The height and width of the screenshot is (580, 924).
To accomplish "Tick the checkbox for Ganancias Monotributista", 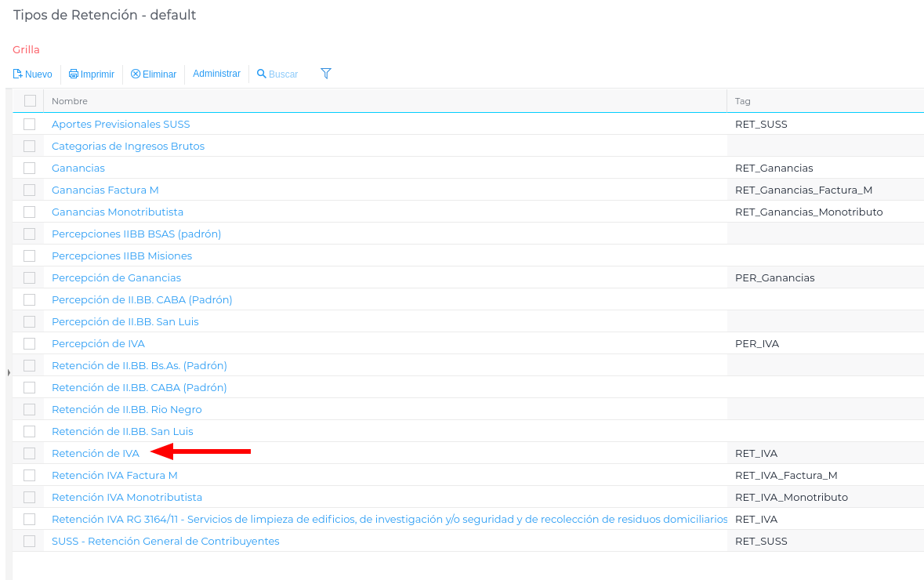I will click(x=30, y=212).
